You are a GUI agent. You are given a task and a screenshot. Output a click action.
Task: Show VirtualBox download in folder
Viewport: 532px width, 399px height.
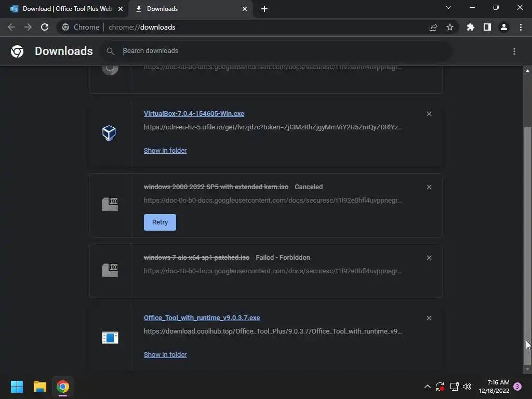[165, 150]
